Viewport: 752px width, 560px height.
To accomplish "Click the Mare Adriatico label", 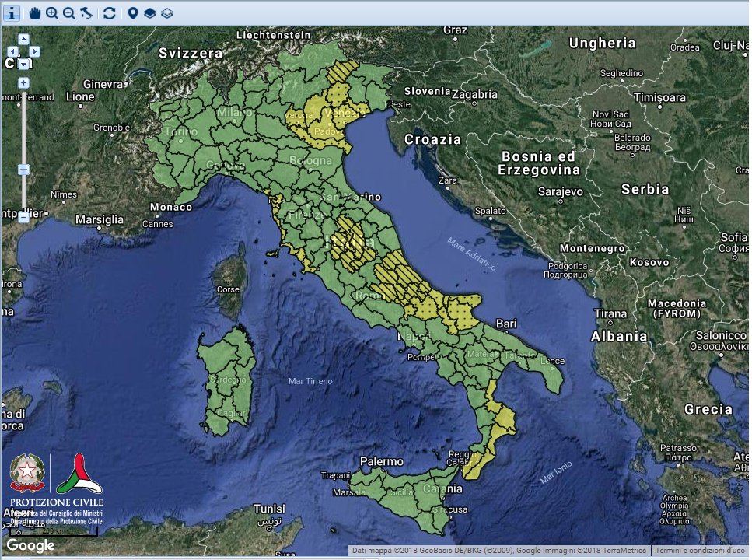I will [472, 254].
